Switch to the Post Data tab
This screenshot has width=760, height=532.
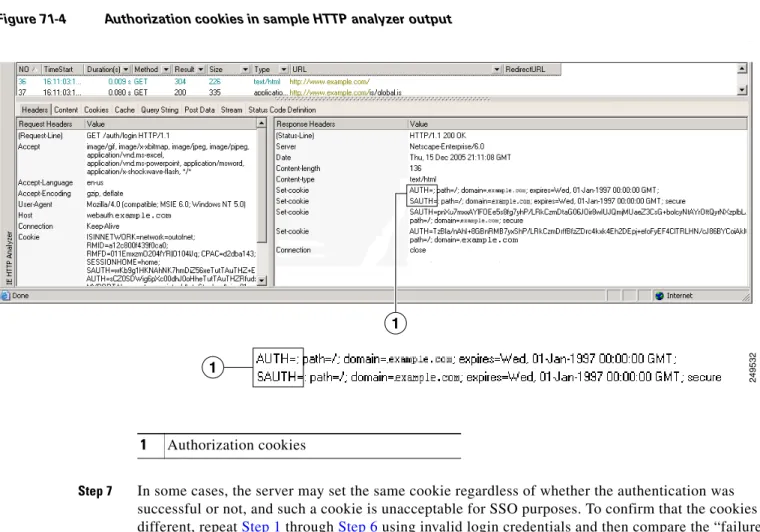click(x=199, y=110)
